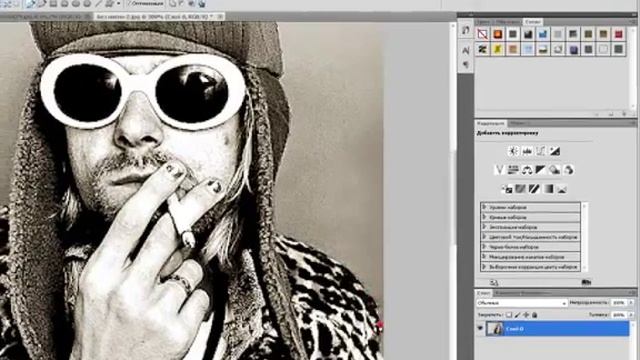Viewport: 640px width, 360px height.
Task: Apply the orange glowing style swatch
Action: 498,34
